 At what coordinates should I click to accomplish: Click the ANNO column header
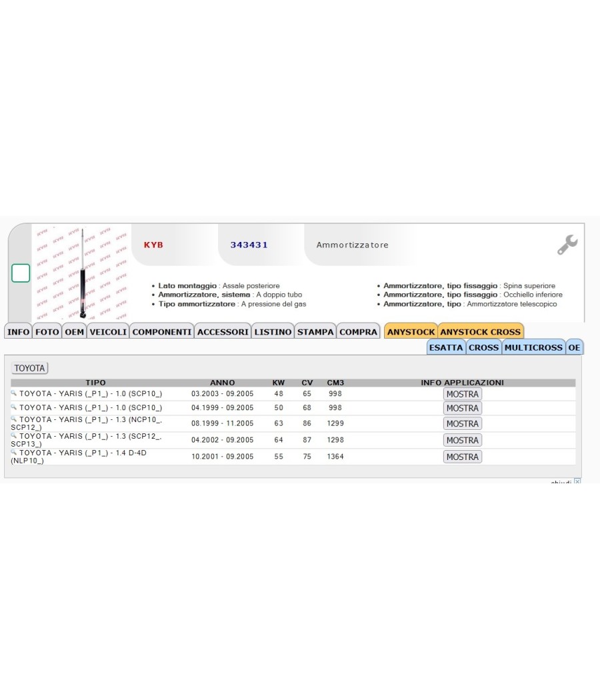pos(222,383)
